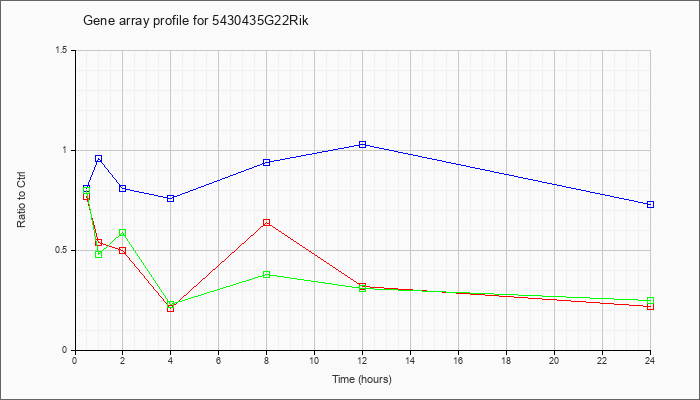Select the blue marker at 2 hours
Viewport: 700px width, 400px height.
122,188
